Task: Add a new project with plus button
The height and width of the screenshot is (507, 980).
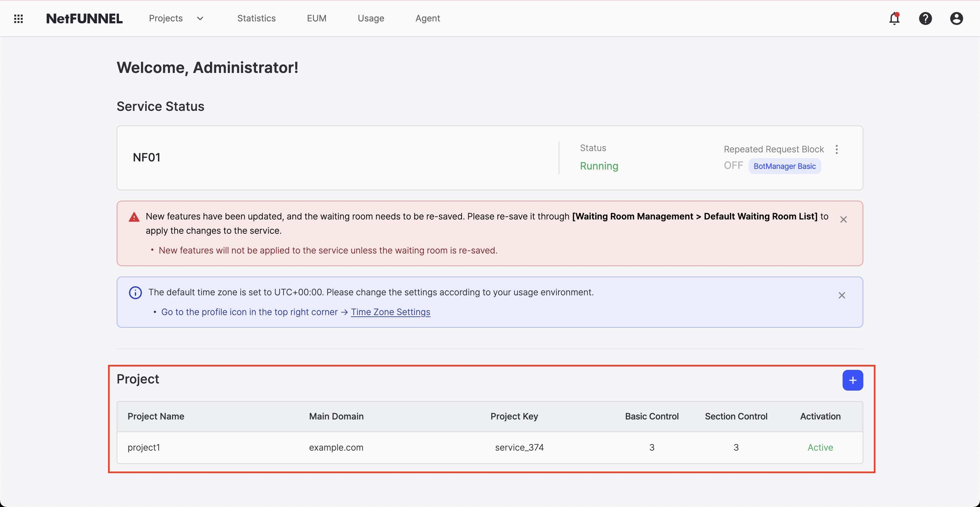Action: (853, 380)
